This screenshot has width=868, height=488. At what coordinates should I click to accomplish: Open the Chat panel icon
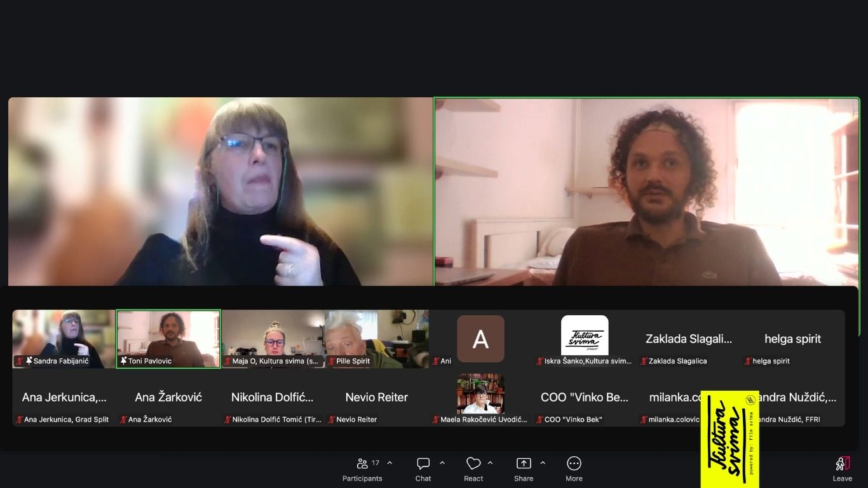[423, 464]
